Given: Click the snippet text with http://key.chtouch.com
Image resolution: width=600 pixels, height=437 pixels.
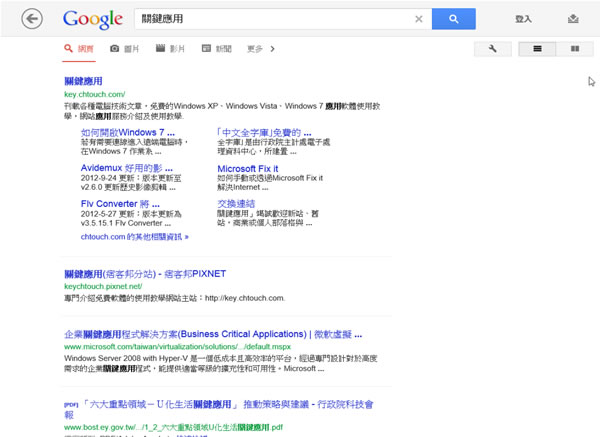Looking at the screenshot, I should click(x=174, y=298).
